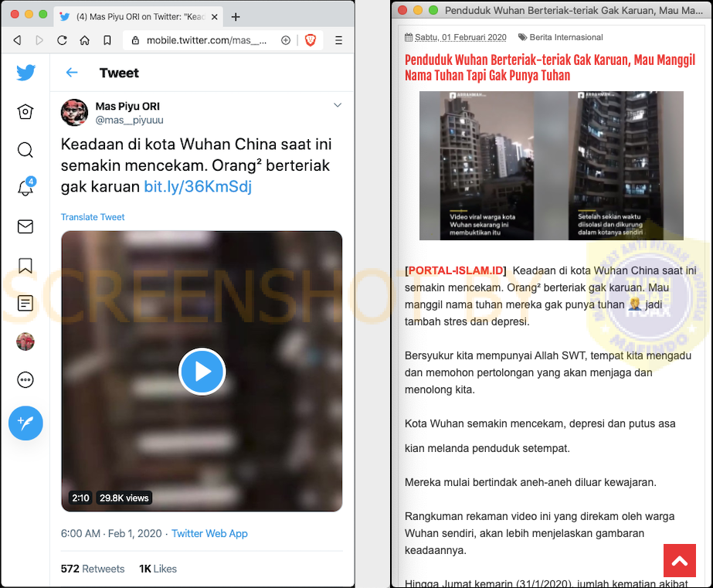Click the Mas Piyu ORI display name
The height and width of the screenshot is (588, 713).
[127, 107]
